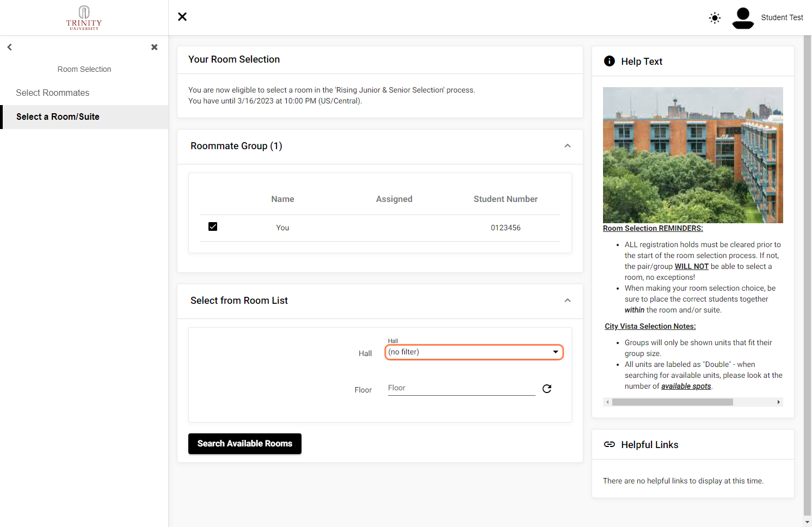Close the sidebar panel with small X

155,47
